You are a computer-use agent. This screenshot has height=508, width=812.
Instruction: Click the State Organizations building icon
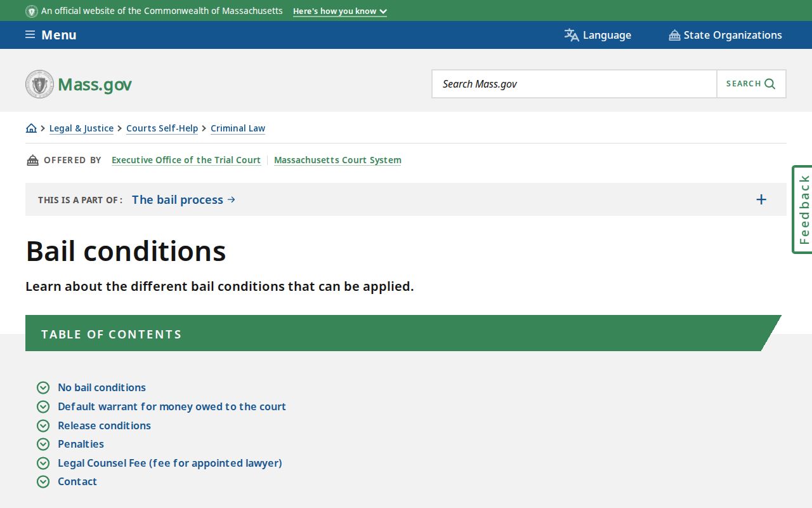pos(674,35)
